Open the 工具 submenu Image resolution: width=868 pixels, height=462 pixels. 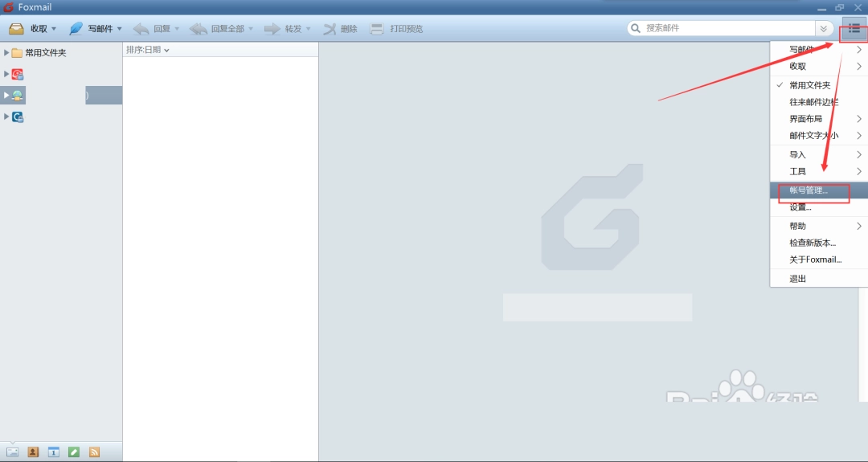point(819,171)
